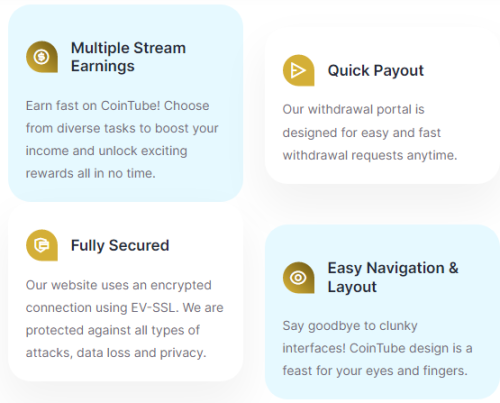Click the Earn fast on CoinTube description

click(122, 140)
